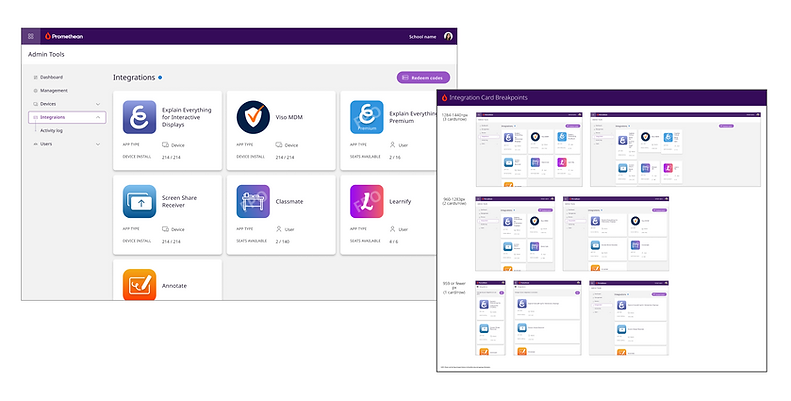Open the user profile avatar
Screen dimensions: 791x401
tap(448, 36)
